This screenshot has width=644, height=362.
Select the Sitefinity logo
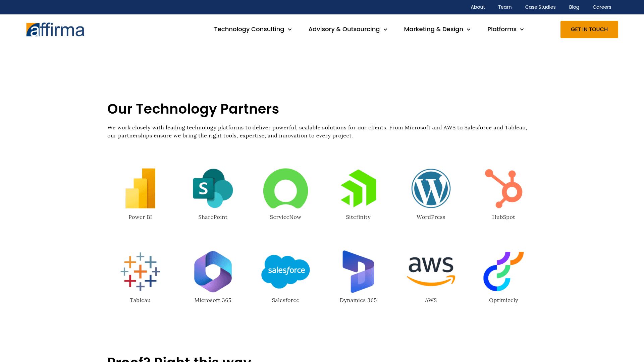(358, 188)
